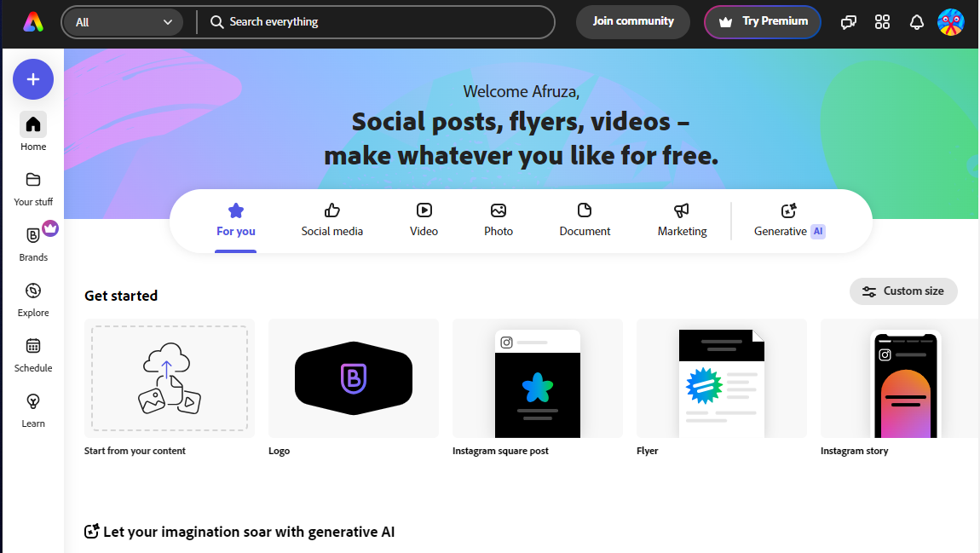
Task: Open the Instagram story card
Action: [x=900, y=378]
